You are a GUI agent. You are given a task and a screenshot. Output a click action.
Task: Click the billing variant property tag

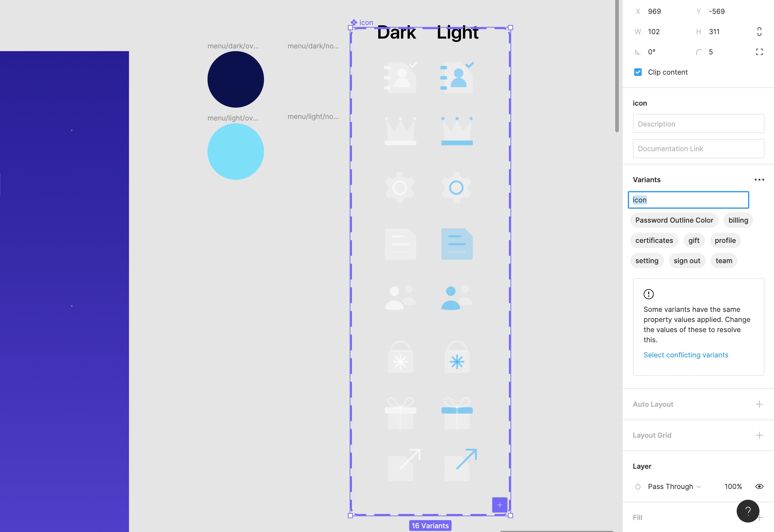(x=738, y=220)
